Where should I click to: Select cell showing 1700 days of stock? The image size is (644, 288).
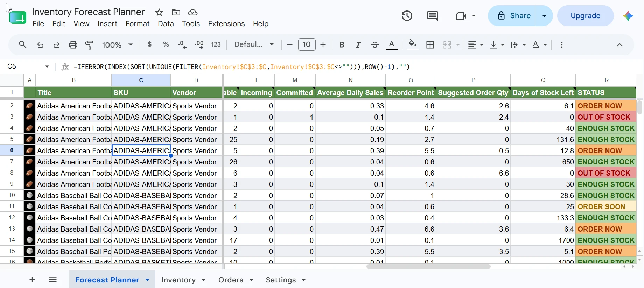click(543, 240)
